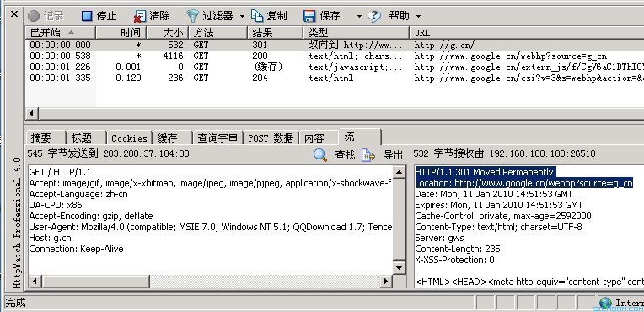Open the Filter (过滤器) funnel button

tap(210, 16)
